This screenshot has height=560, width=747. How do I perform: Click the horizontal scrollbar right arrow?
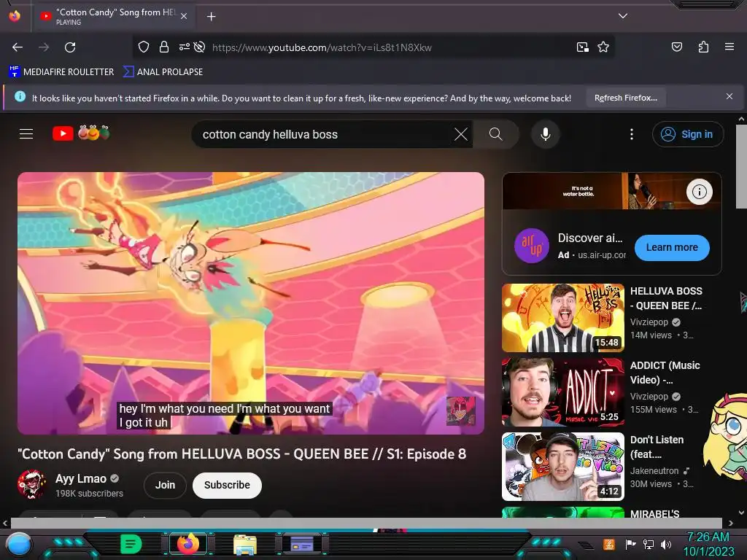click(x=729, y=523)
